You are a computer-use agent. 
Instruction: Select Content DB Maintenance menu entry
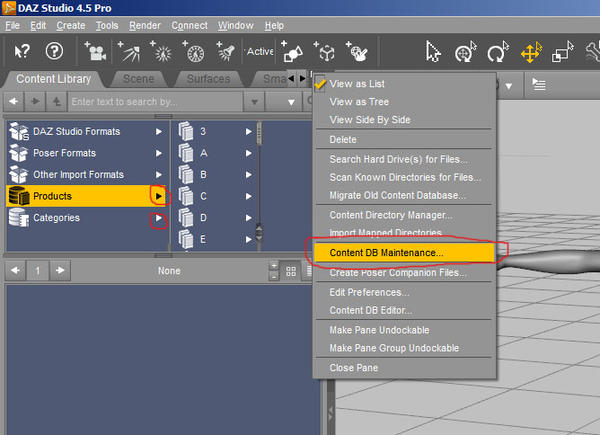tap(404, 253)
